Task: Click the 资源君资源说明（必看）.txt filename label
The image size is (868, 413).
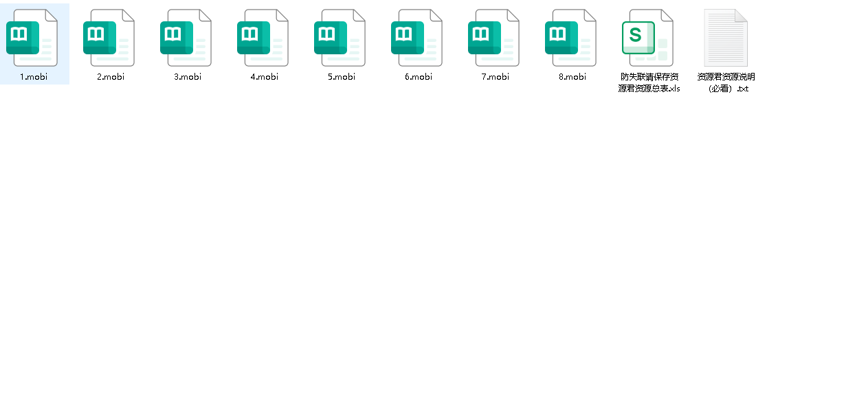Action: tap(726, 82)
